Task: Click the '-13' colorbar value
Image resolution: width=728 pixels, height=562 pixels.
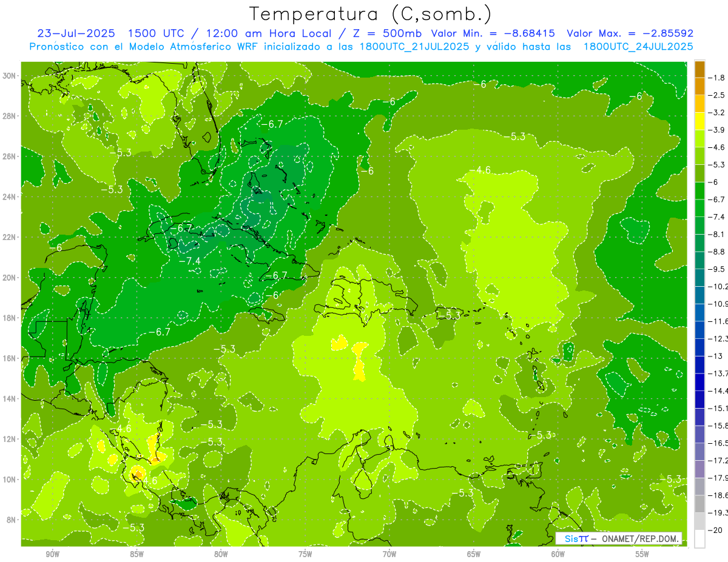Action: [715, 356]
